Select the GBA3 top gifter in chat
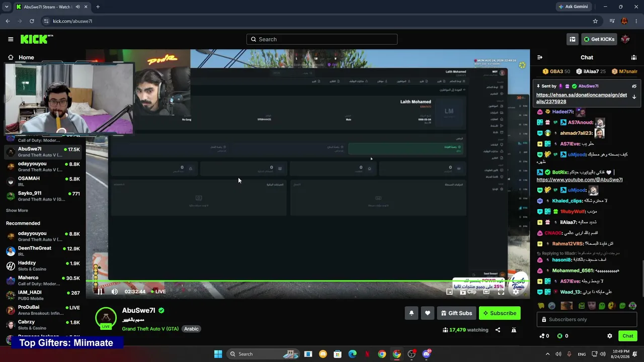 [557, 71]
